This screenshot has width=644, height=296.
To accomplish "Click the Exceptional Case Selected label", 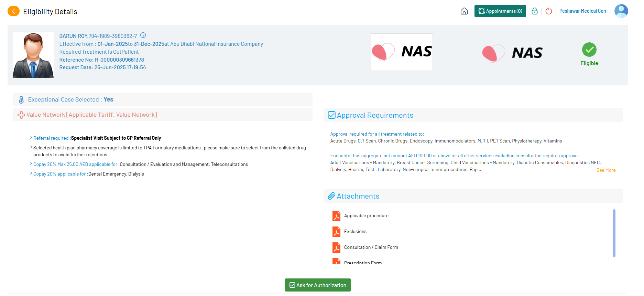I will [65, 100].
